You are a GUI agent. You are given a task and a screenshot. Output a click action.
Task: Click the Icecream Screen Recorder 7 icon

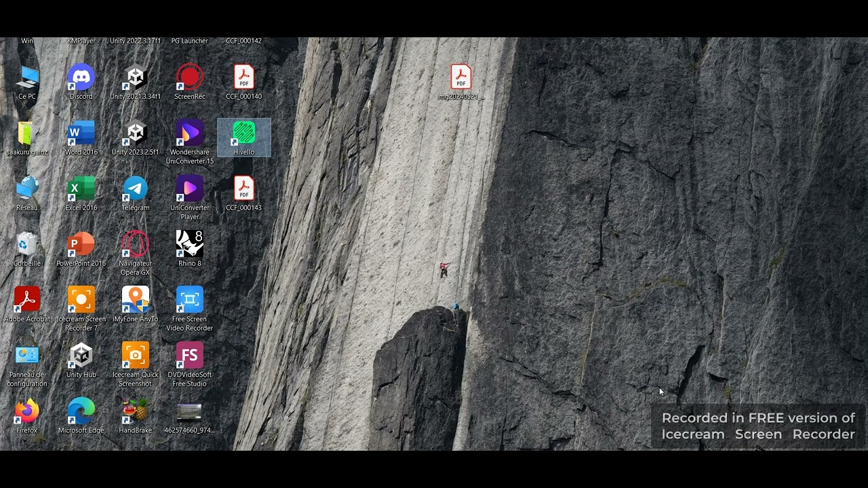(81, 301)
